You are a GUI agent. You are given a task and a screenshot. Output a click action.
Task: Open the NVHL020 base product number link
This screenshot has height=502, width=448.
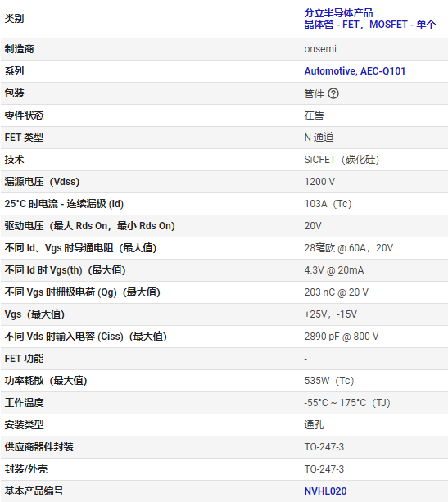pyautogui.click(x=325, y=491)
